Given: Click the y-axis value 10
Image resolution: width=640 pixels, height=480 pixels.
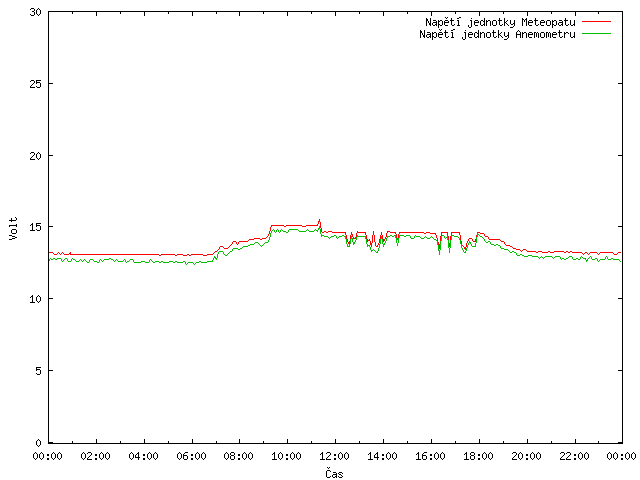Looking at the screenshot, I should [36, 299].
